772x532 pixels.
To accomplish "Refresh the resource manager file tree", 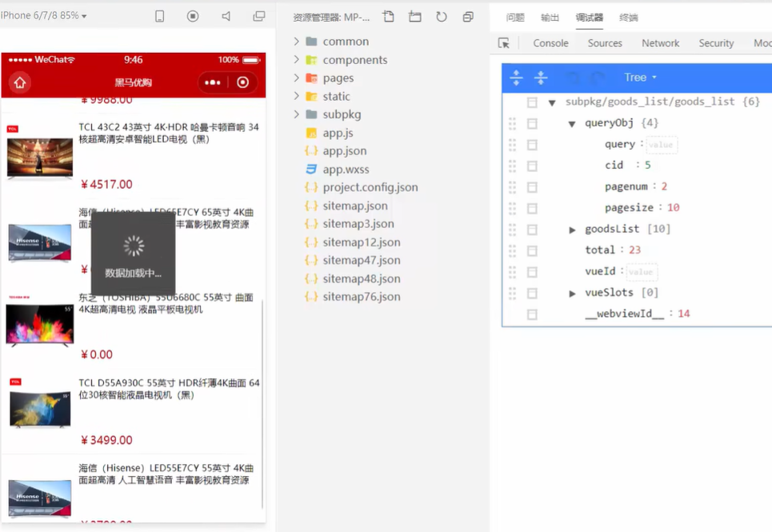I will (x=442, y=18).
